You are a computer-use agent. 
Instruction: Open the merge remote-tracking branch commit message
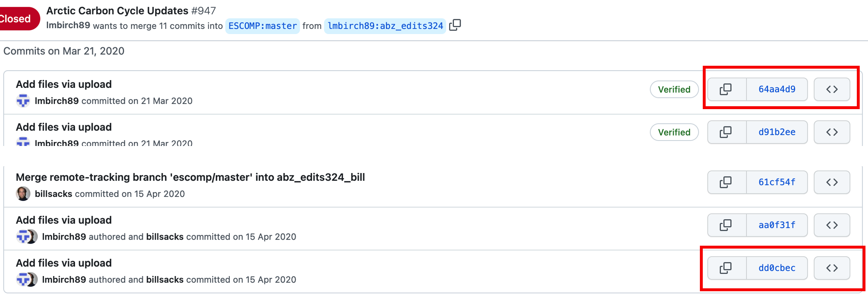point(190,177)
